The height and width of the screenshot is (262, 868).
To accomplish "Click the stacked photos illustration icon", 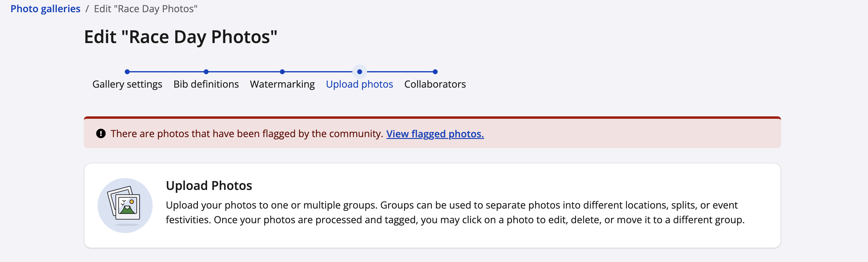I will 125,205.
